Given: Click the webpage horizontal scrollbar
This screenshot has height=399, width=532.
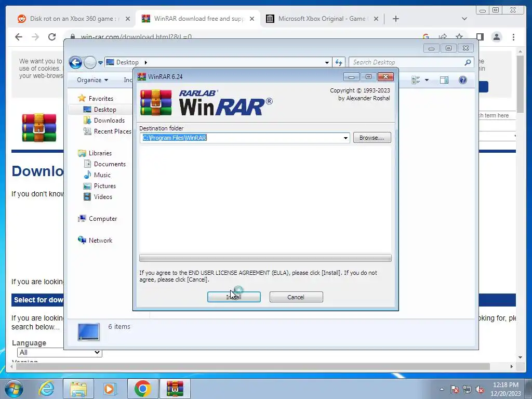Looking at the screenshot, I should click(x=253, y=366).
